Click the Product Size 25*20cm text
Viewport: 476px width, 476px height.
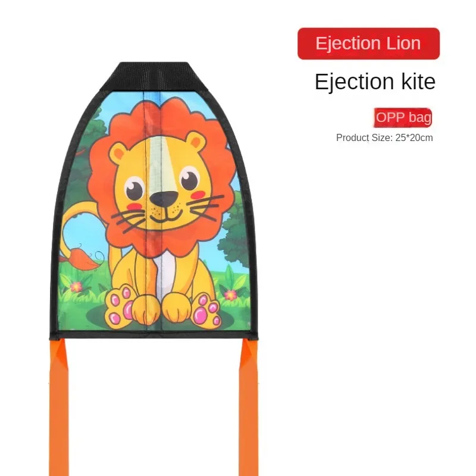(x=384, y=138)
